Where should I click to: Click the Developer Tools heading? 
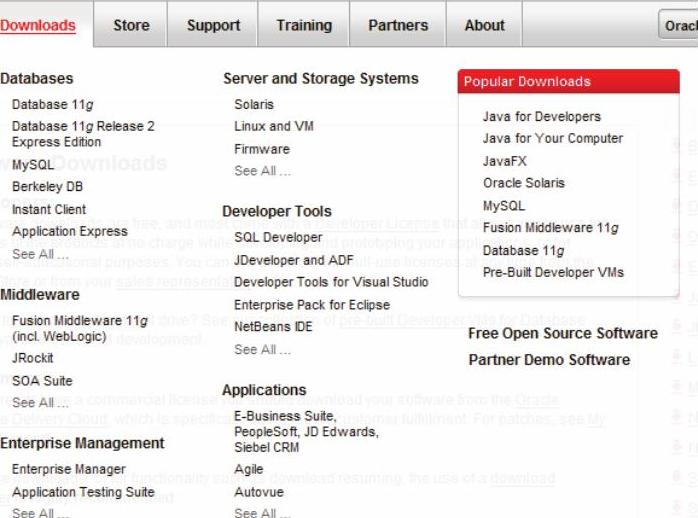point(277,211)
